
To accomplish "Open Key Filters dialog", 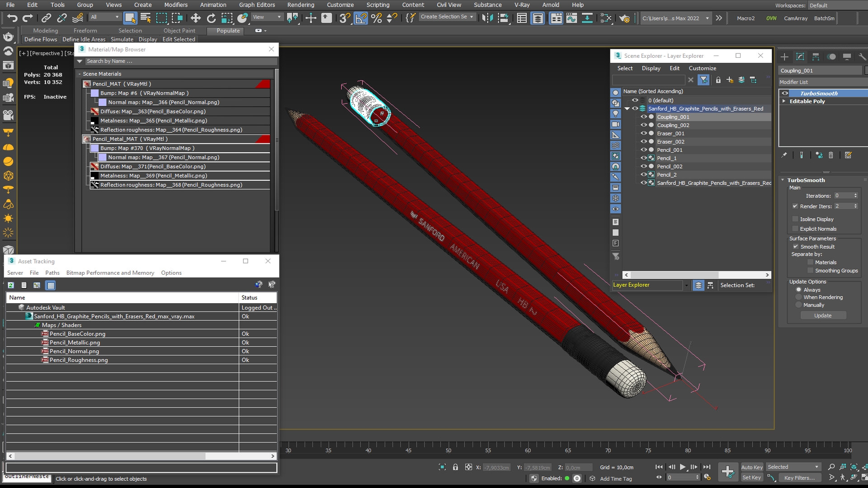I will 799,478.
